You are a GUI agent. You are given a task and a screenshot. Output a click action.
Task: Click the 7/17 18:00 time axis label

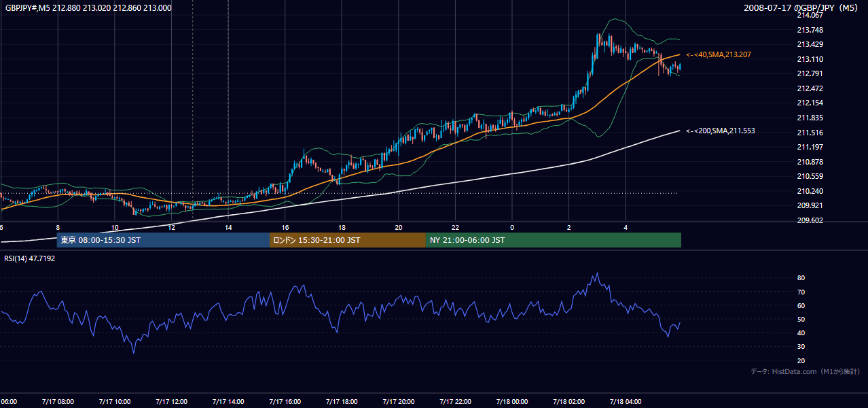tap(342, 402)
